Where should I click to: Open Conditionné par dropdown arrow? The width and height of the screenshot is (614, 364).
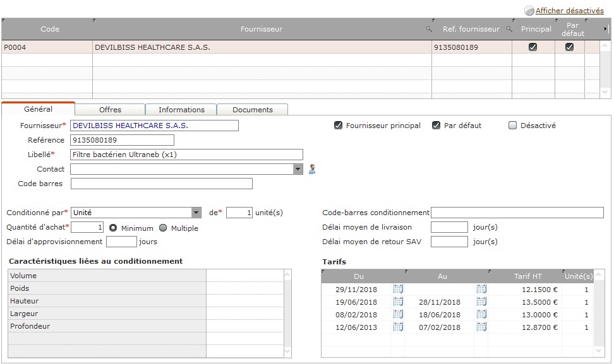coord(196,213)
